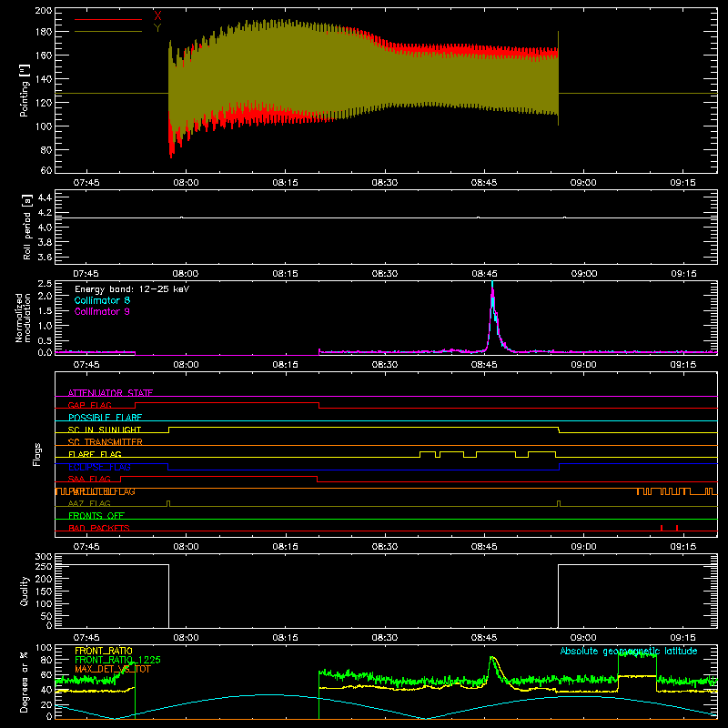Click the 'Degrees or %' axis title
Viewport: 728px width, 728px height.
tap(25, 682)
